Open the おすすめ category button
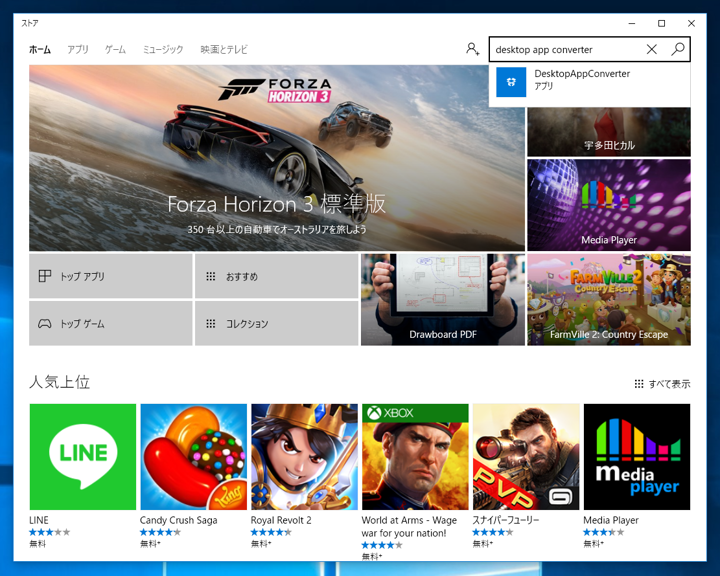 point(276,276)
